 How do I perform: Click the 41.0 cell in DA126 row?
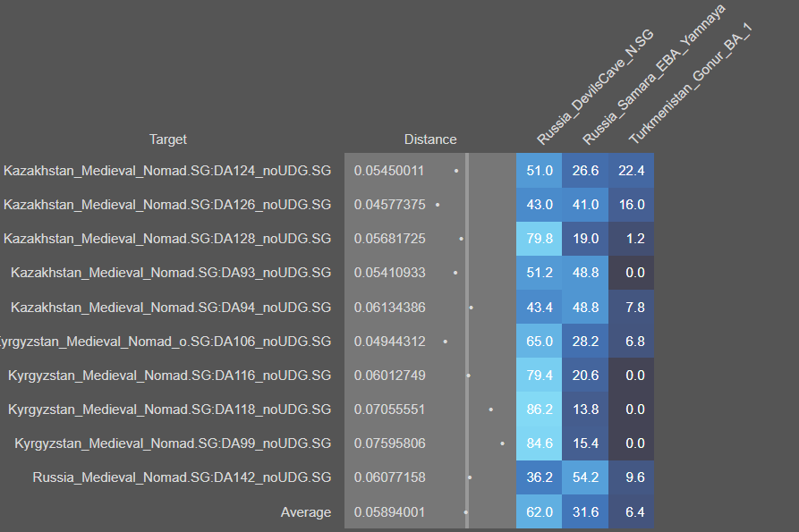(585, 205)
